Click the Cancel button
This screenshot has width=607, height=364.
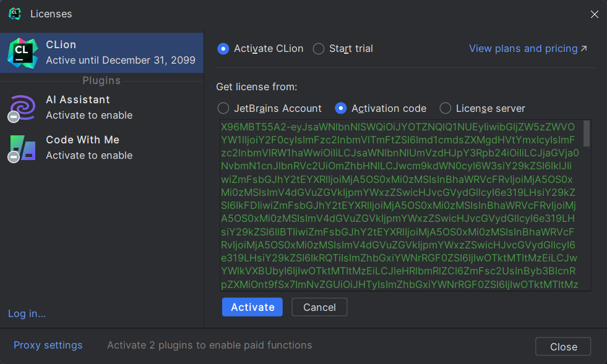click(319, 307)
